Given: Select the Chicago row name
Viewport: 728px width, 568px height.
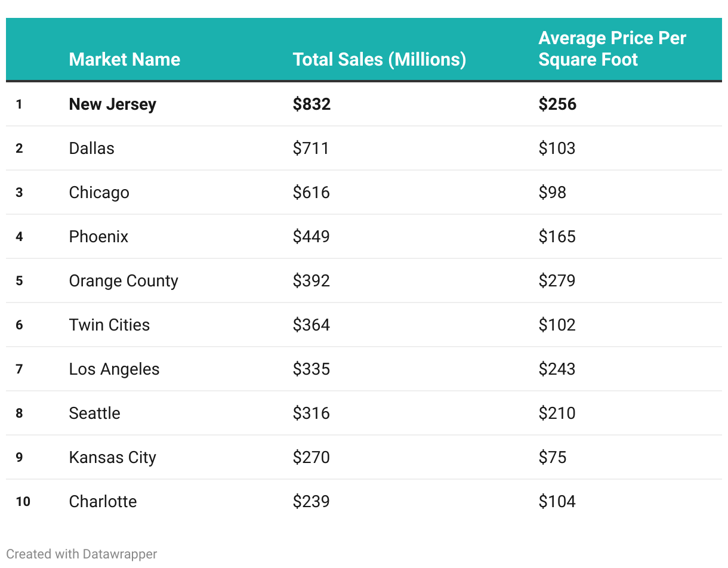Looking at the screenshot, I should coord(99,192).
